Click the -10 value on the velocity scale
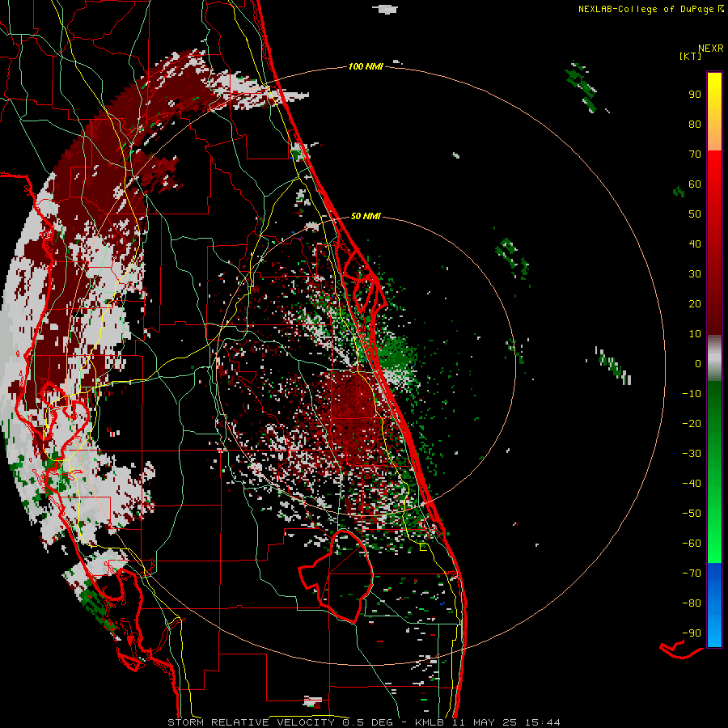728x728 pixels. (x=692, y=394)
